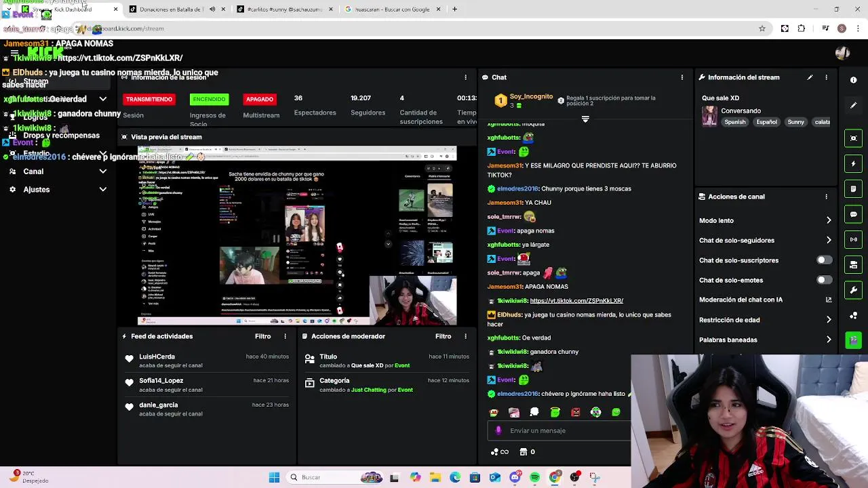Toggle the stream preview panel icon in right rail
This screenshot has height=488, width=868.
[853, 138]
